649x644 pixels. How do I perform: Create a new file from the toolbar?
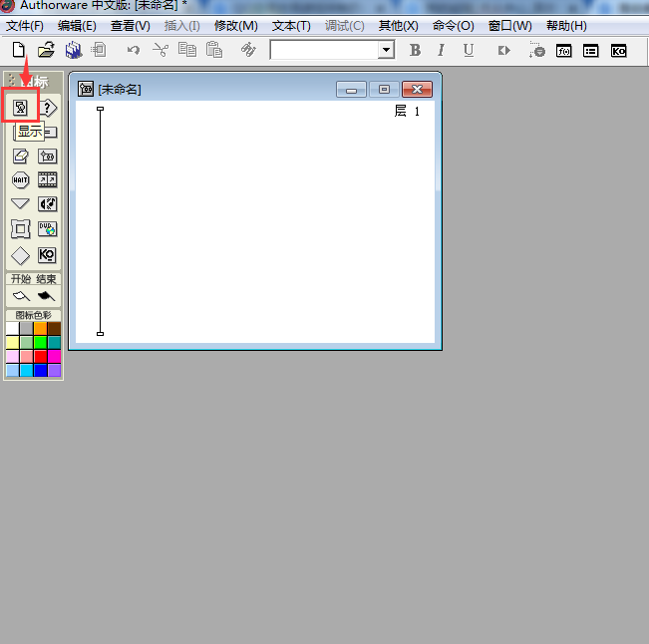point(19,50)
